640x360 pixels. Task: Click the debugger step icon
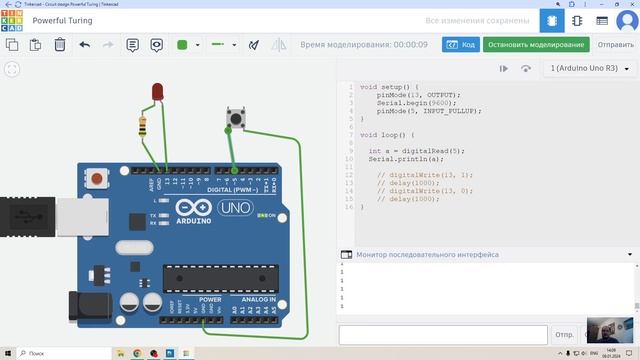click(504, 69)
